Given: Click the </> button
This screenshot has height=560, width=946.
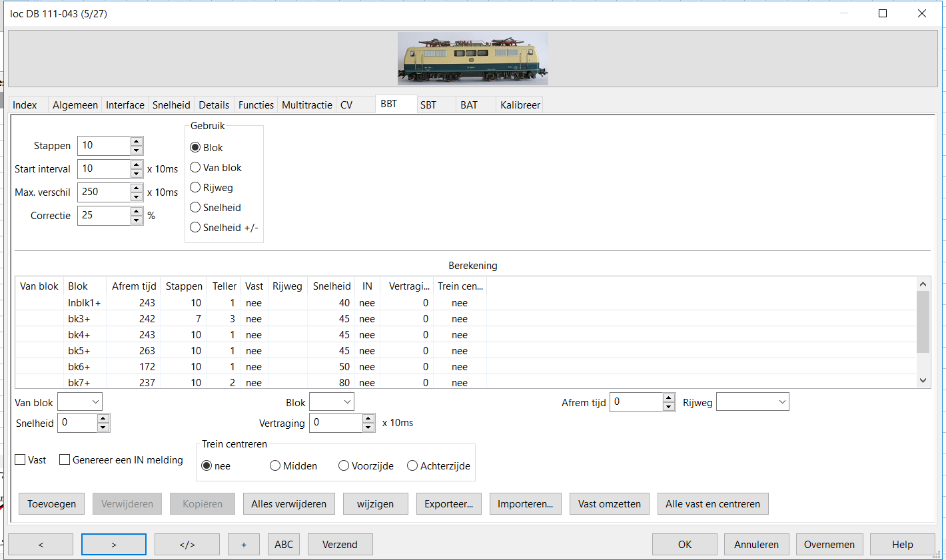Looking at the screenshot, I should (187, 544).
